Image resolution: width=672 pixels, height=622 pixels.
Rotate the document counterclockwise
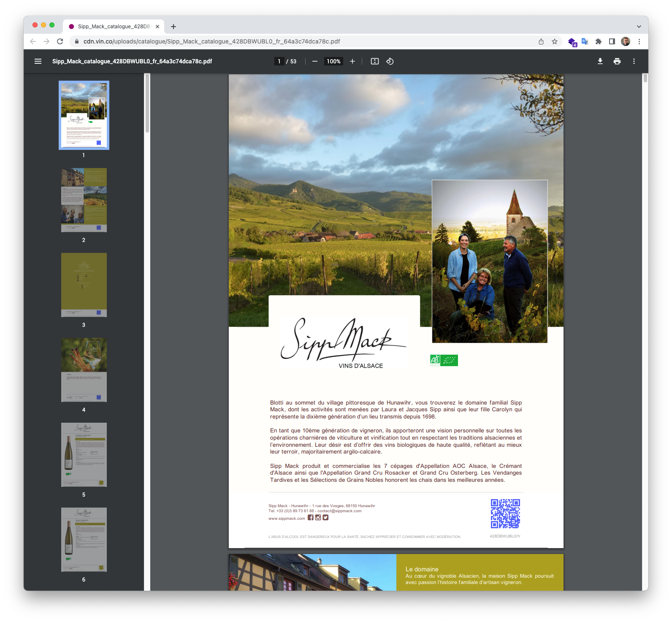pyautogui.click(x=390, y=61)
